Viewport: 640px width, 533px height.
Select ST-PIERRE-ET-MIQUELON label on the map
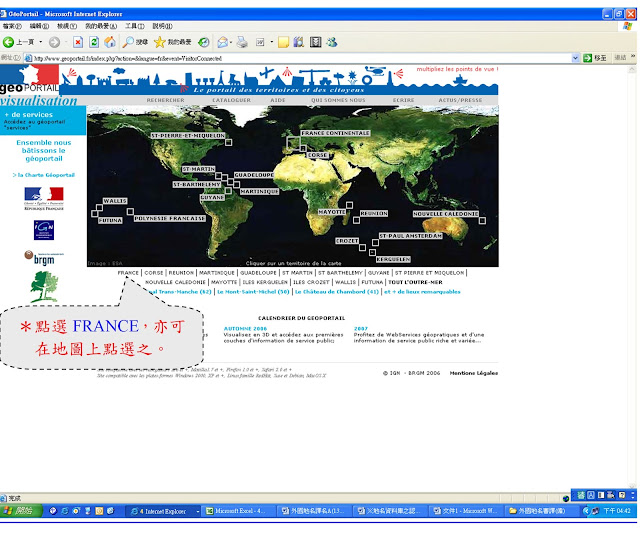coord(188,135)
